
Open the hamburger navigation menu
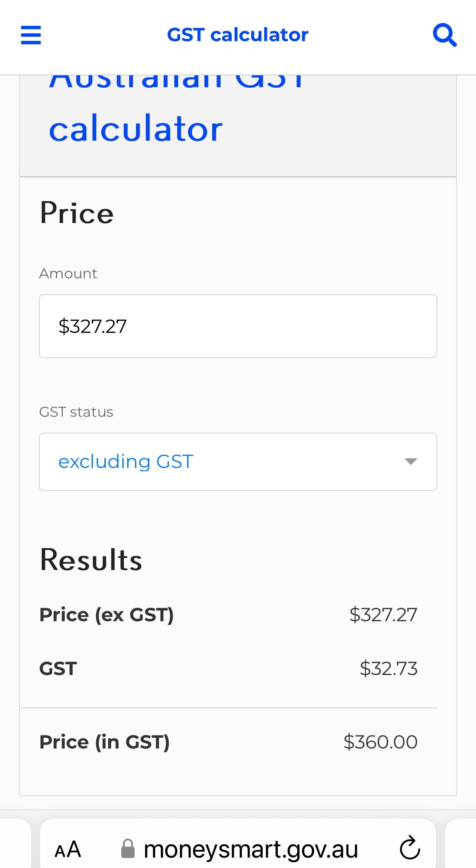click(31, 35)
